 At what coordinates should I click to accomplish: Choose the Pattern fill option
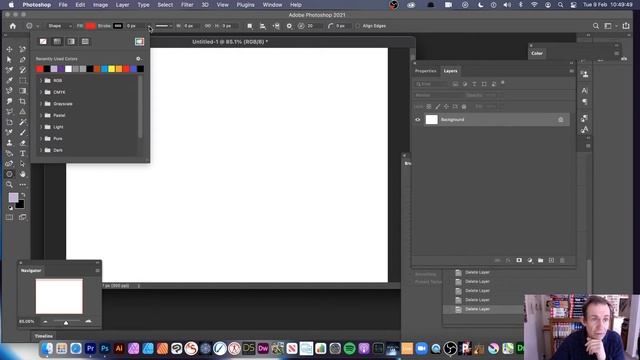pos(85,41)
